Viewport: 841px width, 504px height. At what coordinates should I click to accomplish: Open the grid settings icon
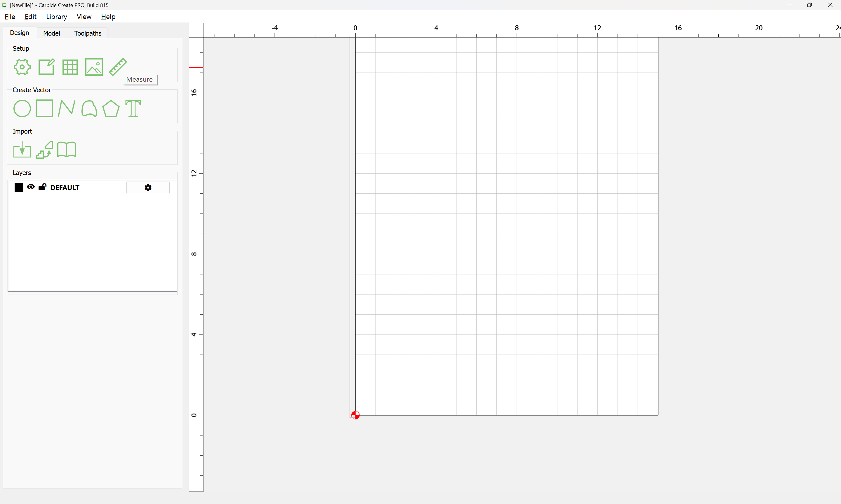[70, 67]
